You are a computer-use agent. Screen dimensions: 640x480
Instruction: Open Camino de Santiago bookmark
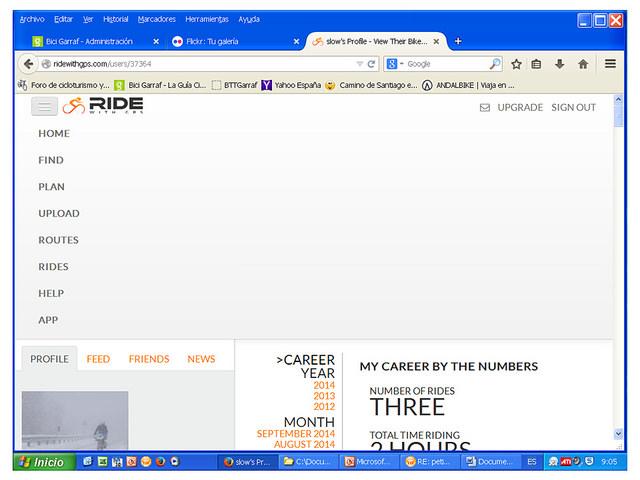click(x=371, y=85)
